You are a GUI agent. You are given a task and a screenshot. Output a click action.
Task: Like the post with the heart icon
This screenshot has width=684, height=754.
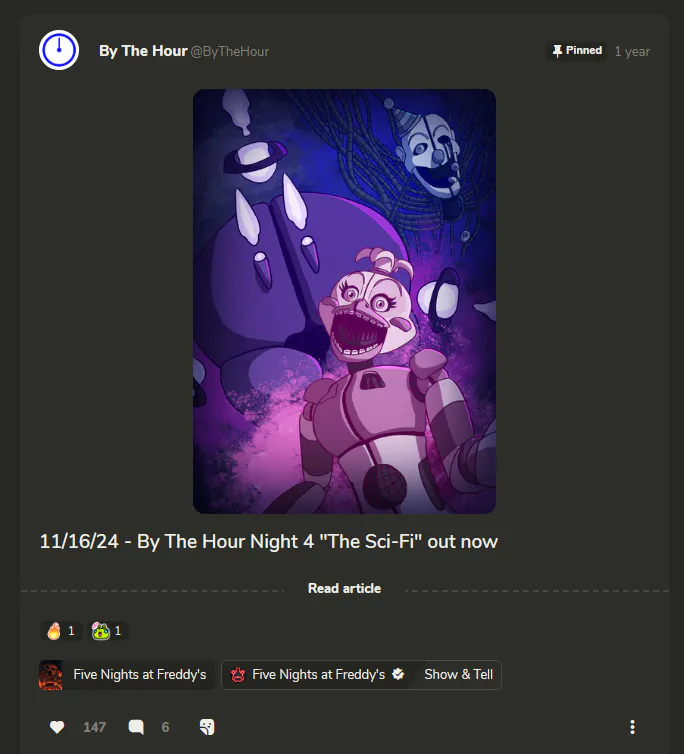57,727
